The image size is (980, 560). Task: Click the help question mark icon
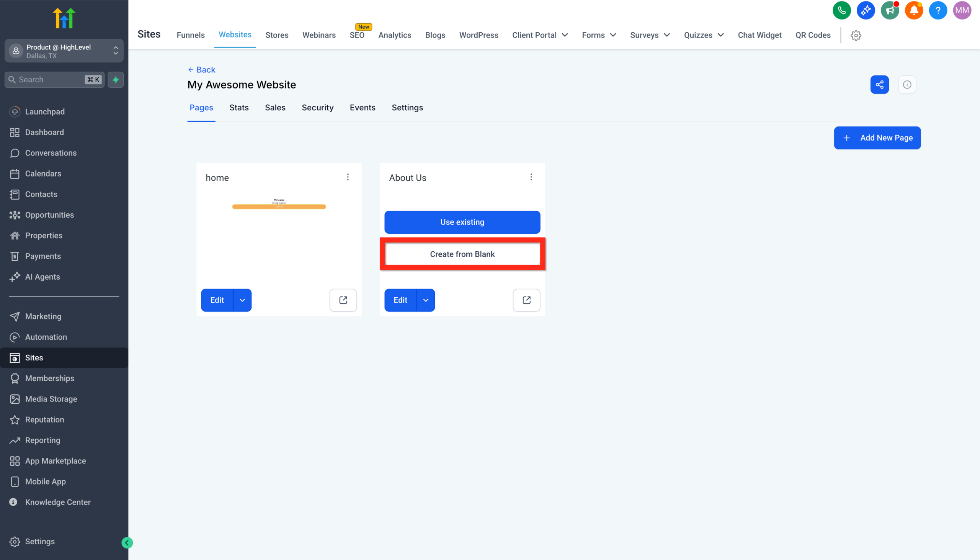pos(938,10)
